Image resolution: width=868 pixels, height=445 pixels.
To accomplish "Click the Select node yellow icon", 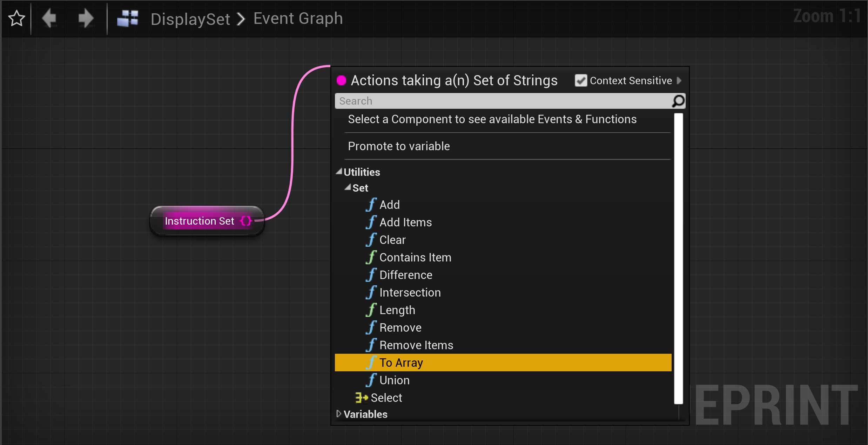I will pos(361,398).
